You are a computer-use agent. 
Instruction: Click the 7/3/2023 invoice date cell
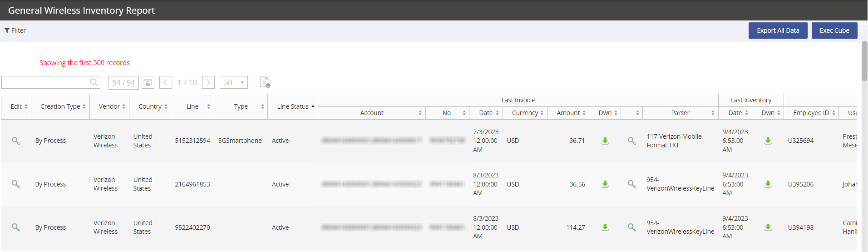pos(486,141)
